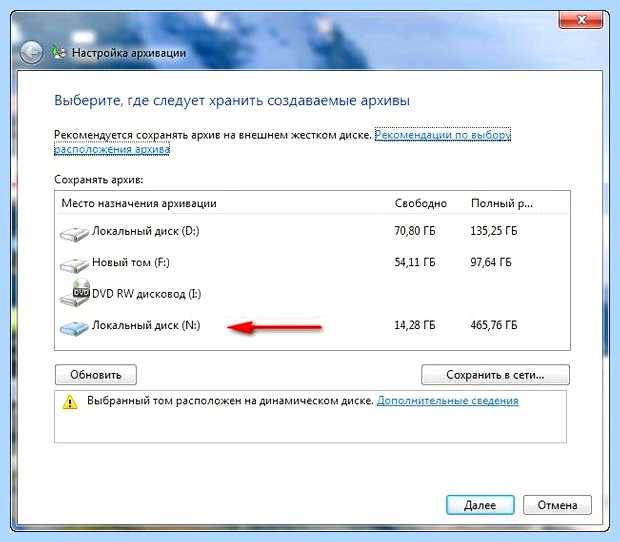Select row text Локальный диск (D:)
Image resolution: width=620 pixels, height=542 pixels.
click(x=146, y=231)
